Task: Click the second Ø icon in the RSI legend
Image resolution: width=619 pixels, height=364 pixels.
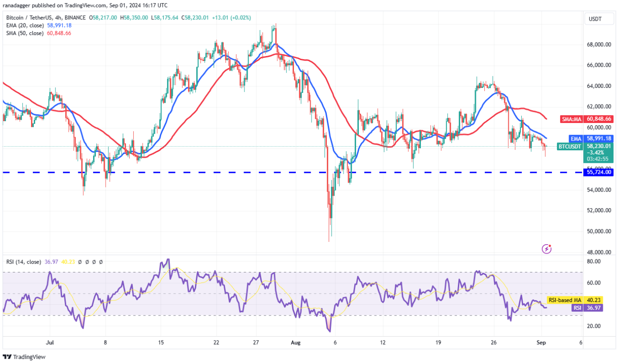Action: click(87, 262)
